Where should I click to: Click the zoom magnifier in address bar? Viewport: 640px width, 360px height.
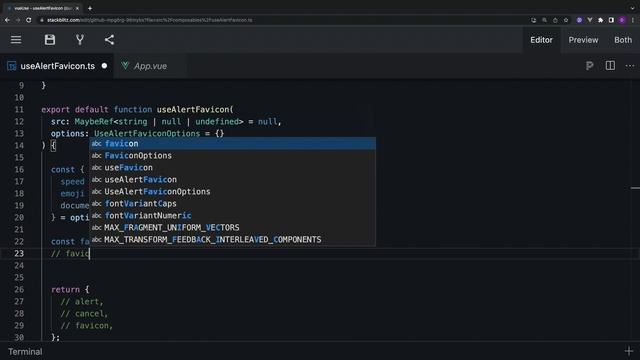point(544,20)
